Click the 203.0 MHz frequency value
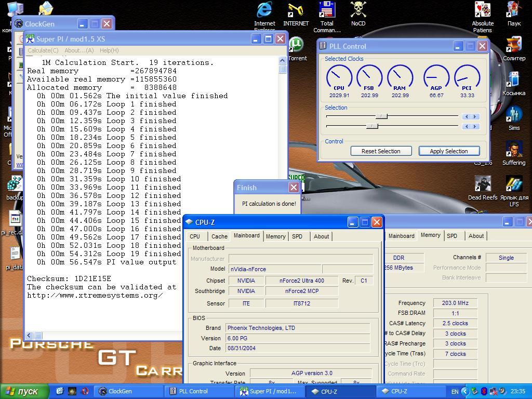 (x=455, y=303)
